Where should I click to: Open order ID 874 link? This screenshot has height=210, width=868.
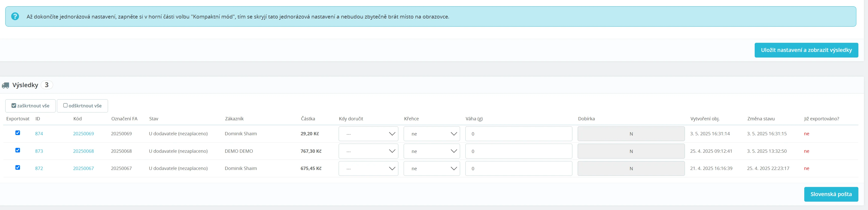click(x=39, y=134)
